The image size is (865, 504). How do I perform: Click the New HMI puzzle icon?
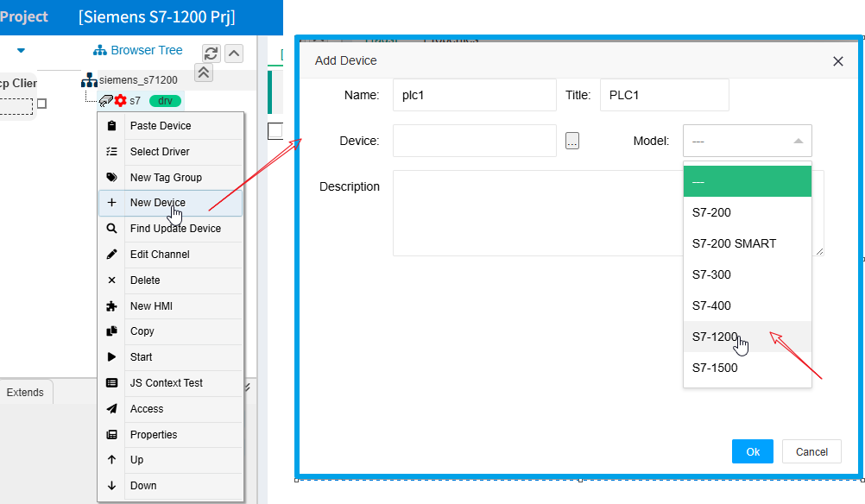111,306
